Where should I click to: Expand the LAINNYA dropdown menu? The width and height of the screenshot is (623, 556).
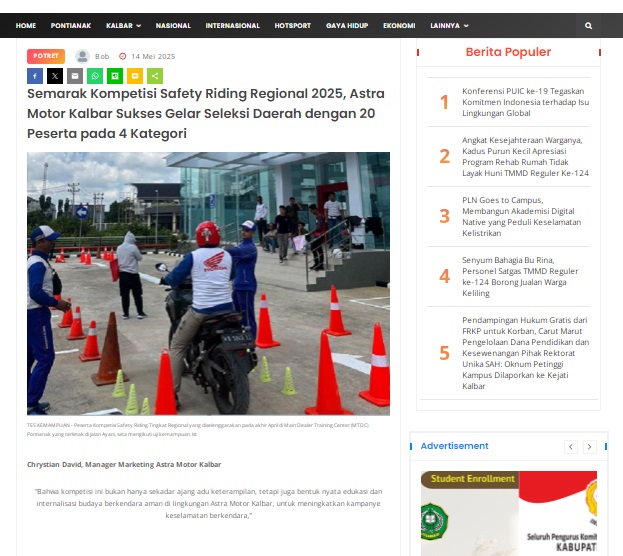[x=449, y=25]
